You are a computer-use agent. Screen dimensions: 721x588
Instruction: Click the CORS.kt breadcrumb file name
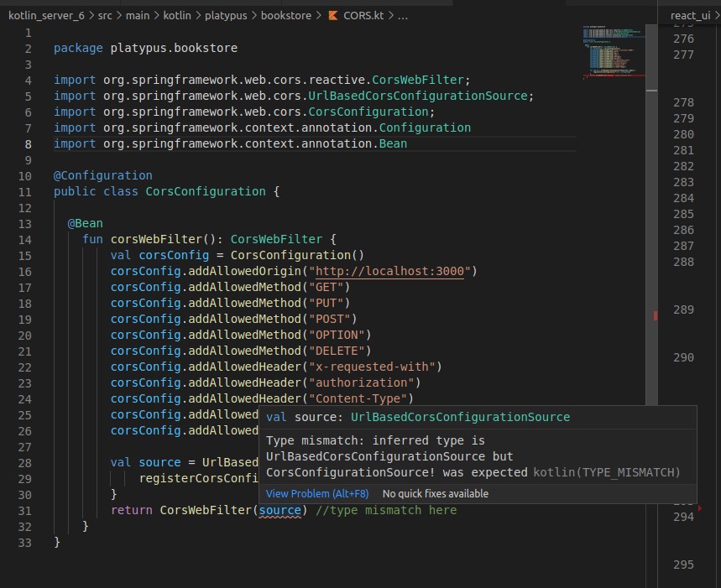[x=363, y=16]
